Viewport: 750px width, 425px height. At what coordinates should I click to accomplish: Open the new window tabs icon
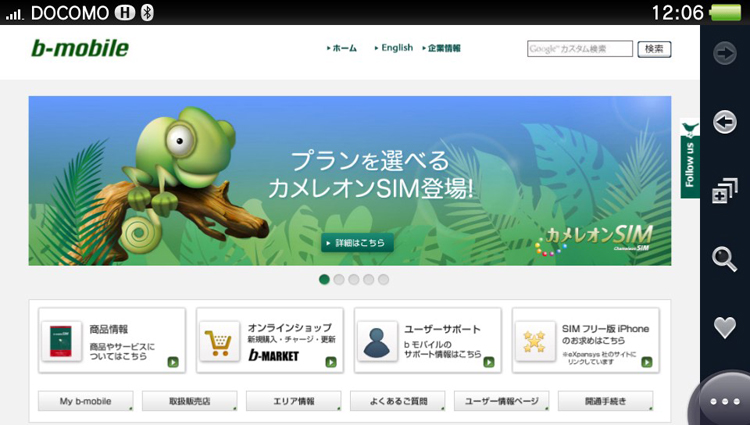coord(725,191)
